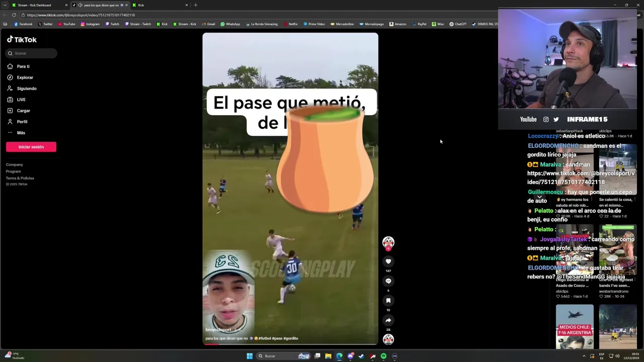Click the Iniciar sesión button
The width and height of the screenshot is (644, 362).
[31, 147]
